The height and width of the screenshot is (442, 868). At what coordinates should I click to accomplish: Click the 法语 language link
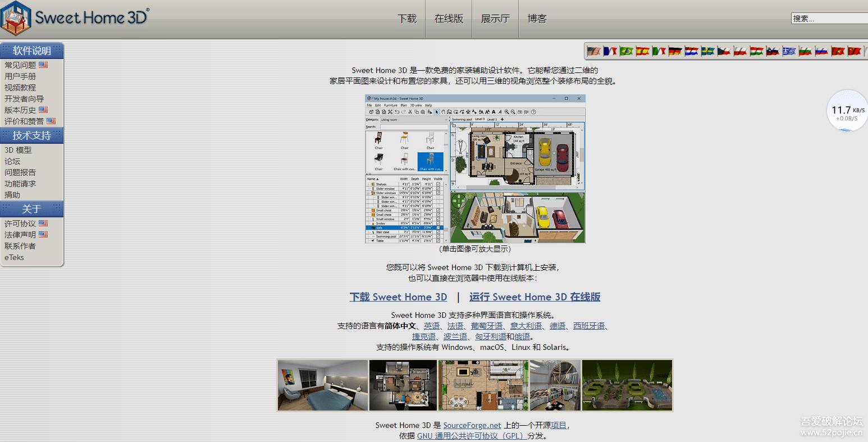(x=455, y=326)
